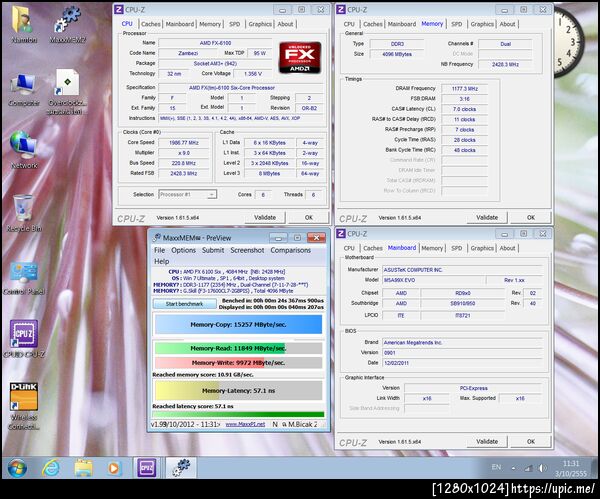Click the BIOS Date value 12/02/2011

[x=462, y=363]
